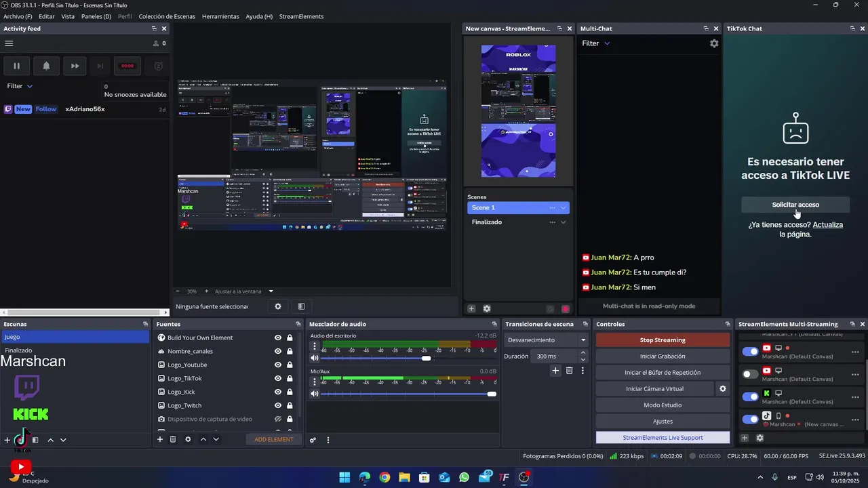The image size is (868, 488).
Task: Open source properties gear in Fuentes
Action: [188, 439]
